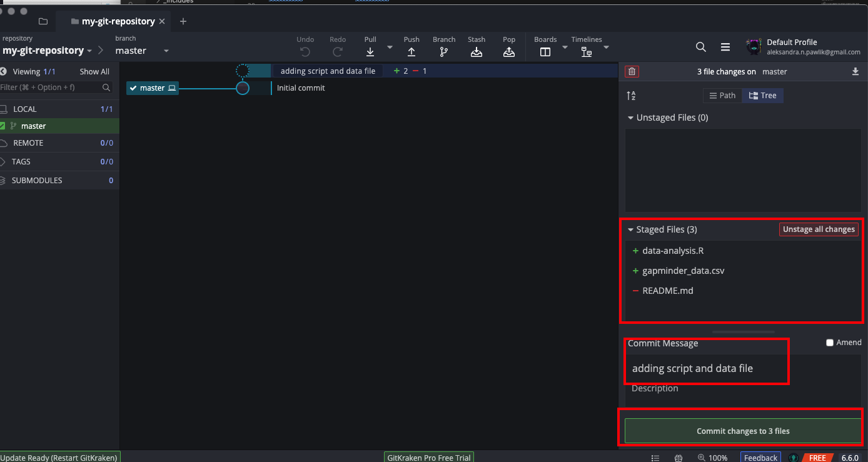
Task: Create a branch with the Branch icon
Action: [x=444, y=53]
